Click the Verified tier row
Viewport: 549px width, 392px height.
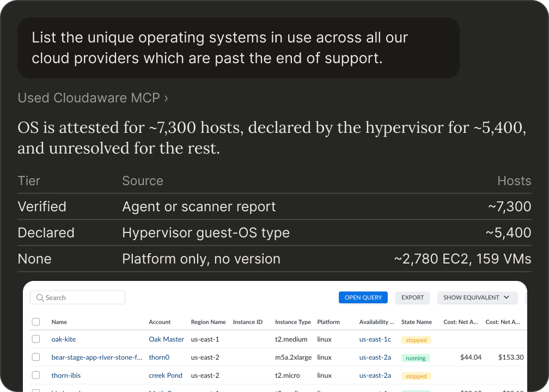274,206
